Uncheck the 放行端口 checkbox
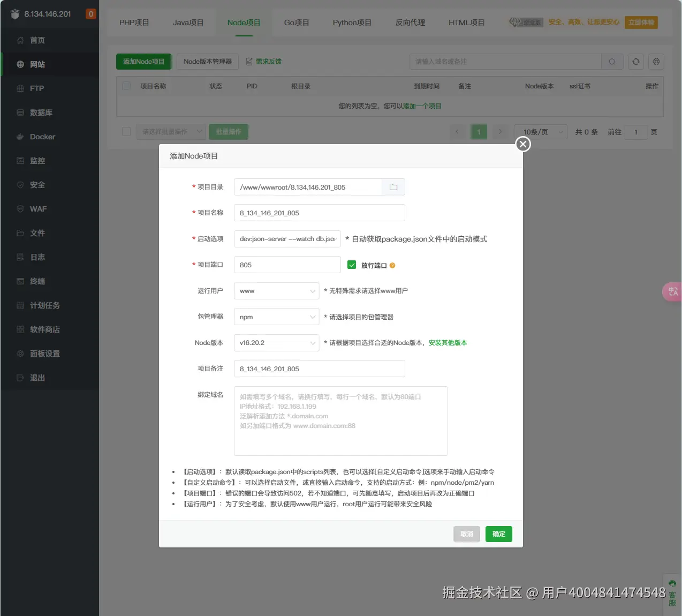The width and height of the screenshot is (682, 616). click(352, 265)
